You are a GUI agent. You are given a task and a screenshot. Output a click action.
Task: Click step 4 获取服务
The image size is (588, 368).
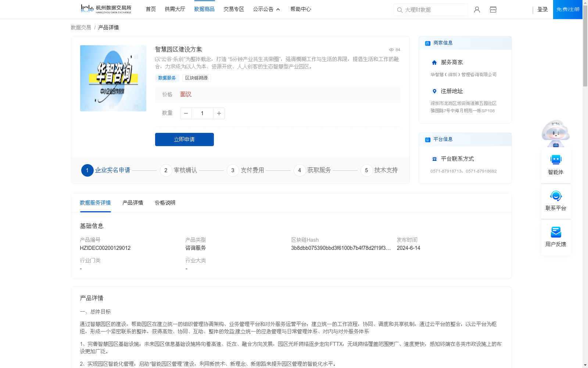pos(313,170)
